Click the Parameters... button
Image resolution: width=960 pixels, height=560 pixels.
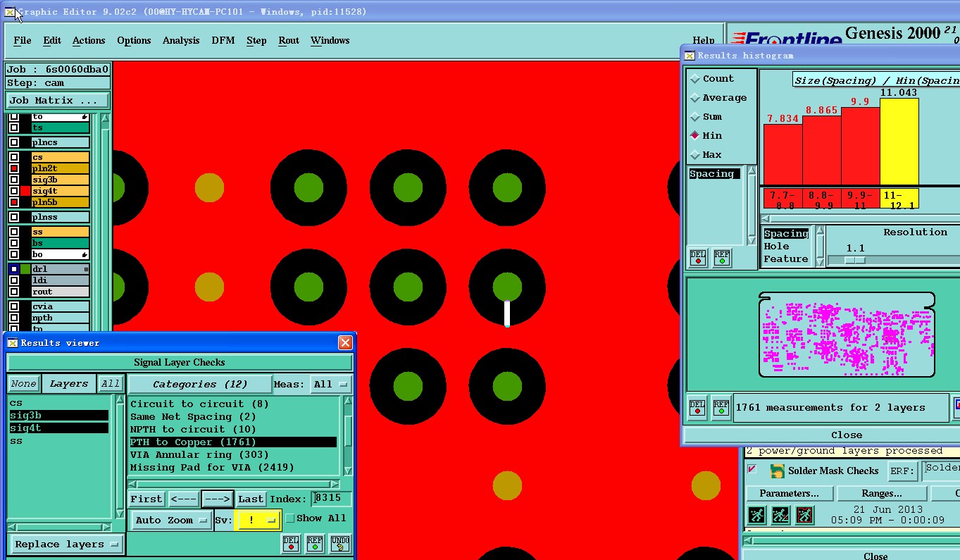[x=789, y=493]
